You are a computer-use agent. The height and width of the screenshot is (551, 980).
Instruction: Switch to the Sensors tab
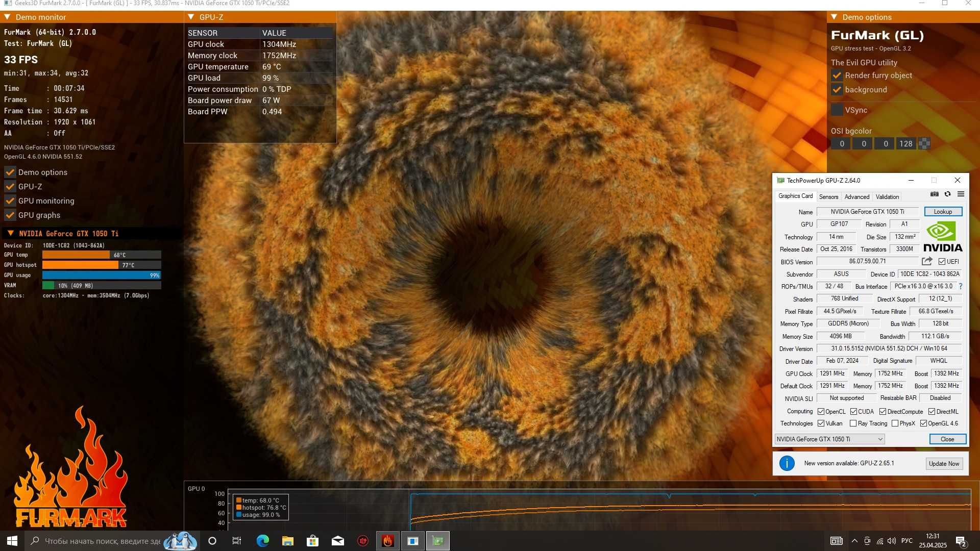828,197
